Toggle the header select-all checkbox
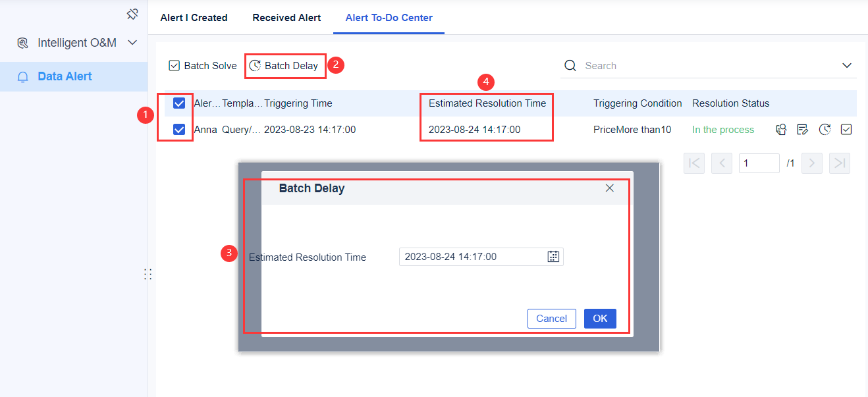 click(x=178, y=103)
